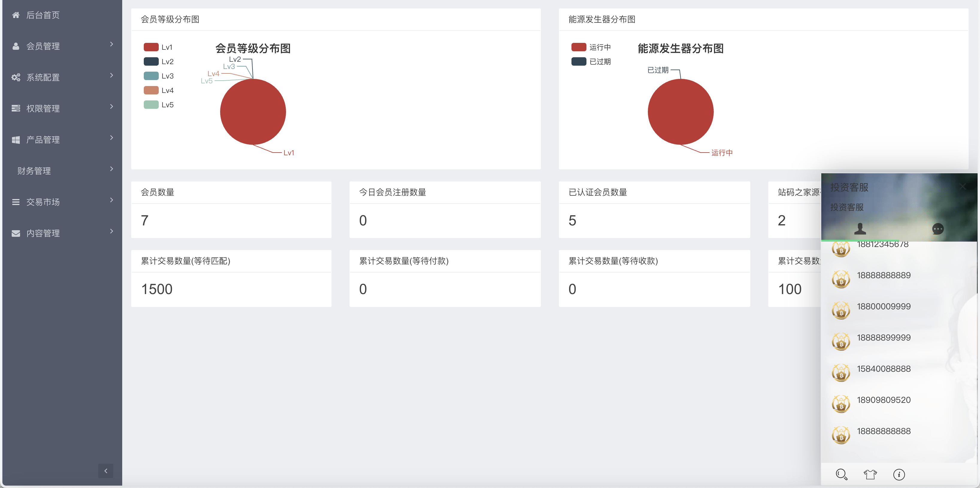Open chat with contact 18888888889

pyautogui.click(x=883, y=275)
